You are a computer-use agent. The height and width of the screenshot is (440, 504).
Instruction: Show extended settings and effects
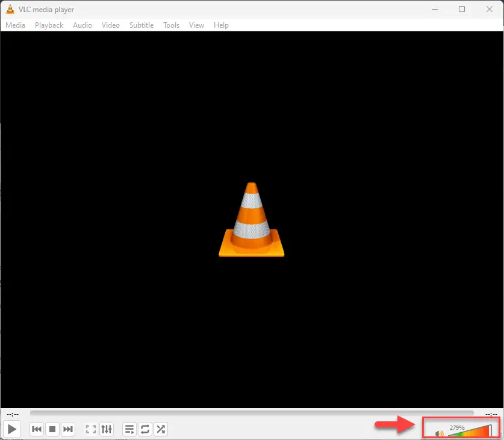107,429
